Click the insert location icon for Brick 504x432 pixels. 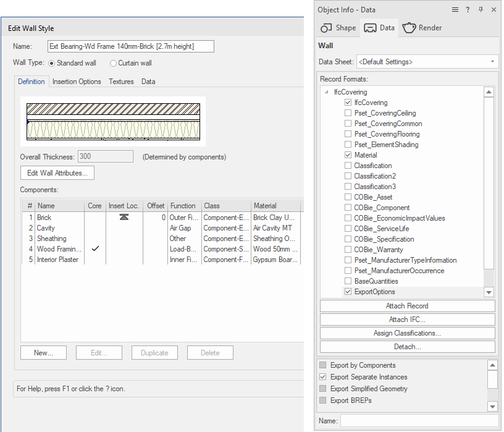[x=124, y=218]
